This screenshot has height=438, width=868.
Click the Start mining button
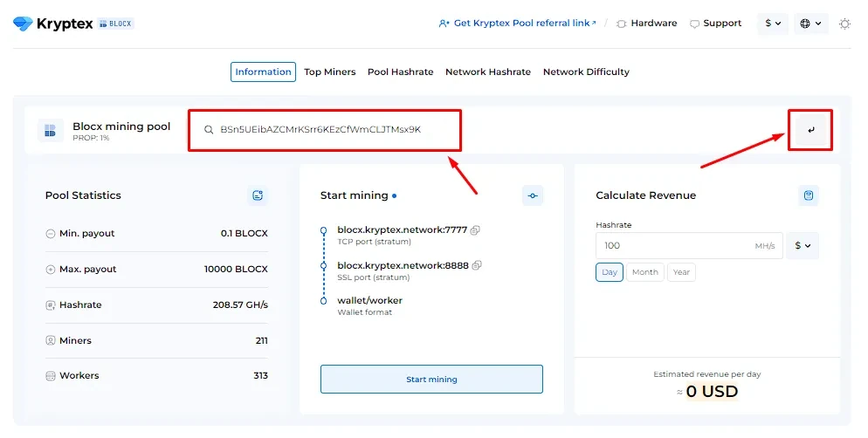tap(431, 380)
